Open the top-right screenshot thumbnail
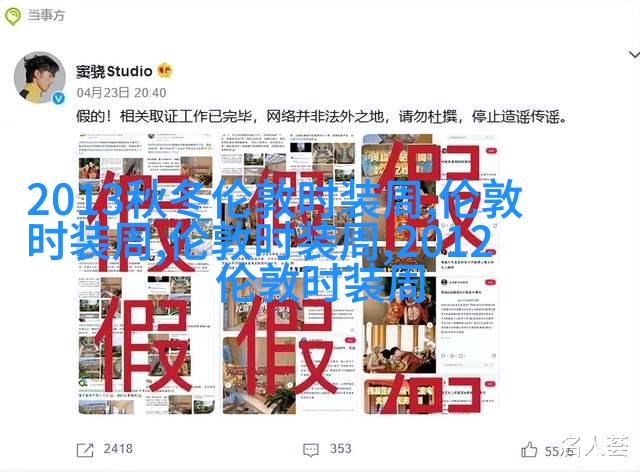This screenshot has height=472, width=640. point(430,203)
